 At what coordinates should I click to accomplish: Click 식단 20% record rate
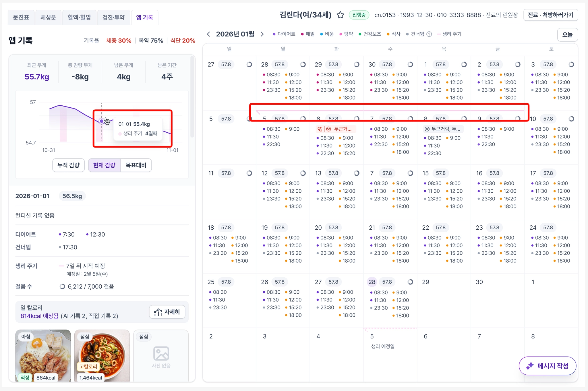click(x=183, y=41)
